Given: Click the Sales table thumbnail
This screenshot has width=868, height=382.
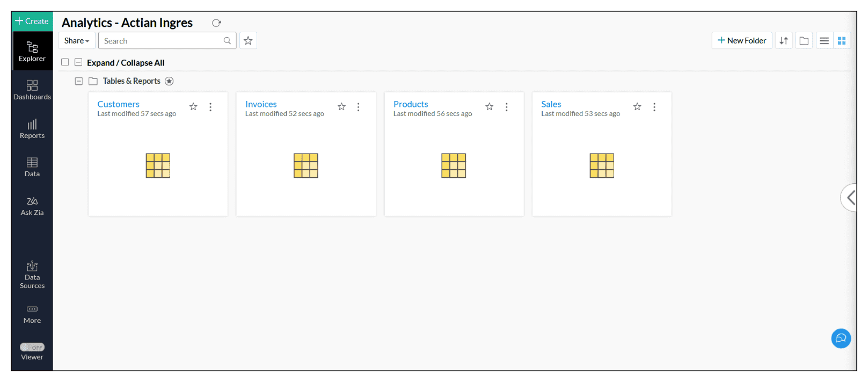Looking at the screenshot, I should pyautogui.click(x=602, y=165).
